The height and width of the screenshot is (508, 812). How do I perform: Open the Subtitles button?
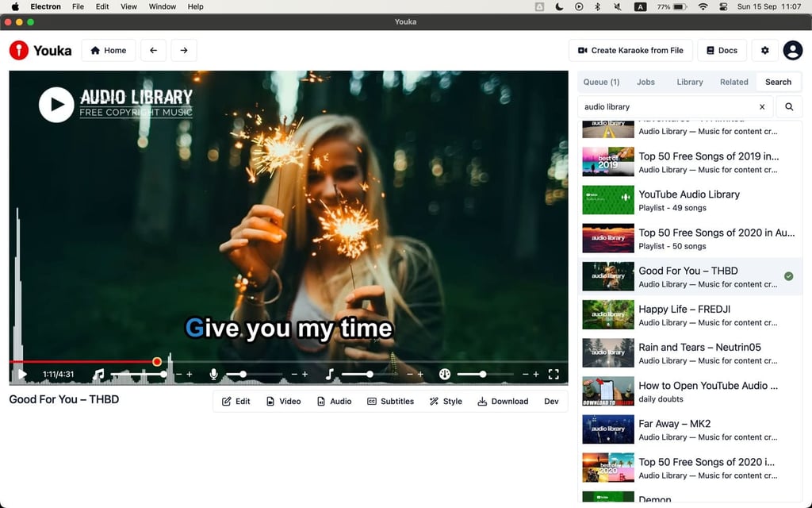(390, 401)
